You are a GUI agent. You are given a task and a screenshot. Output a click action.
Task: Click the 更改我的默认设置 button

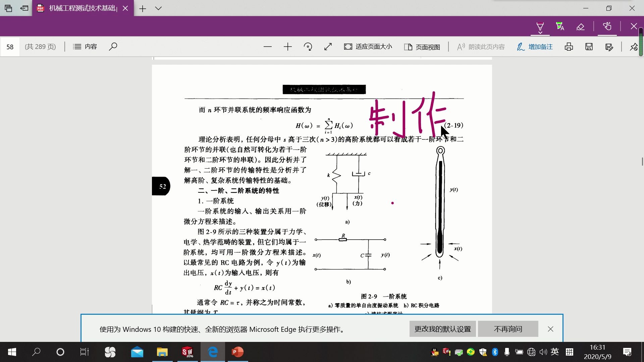442,329
